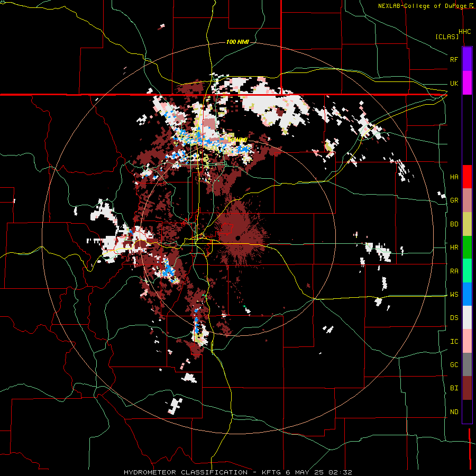
Task: Select the olive-yellow BD big drops swatch
Action: click(x=467, y=224)
